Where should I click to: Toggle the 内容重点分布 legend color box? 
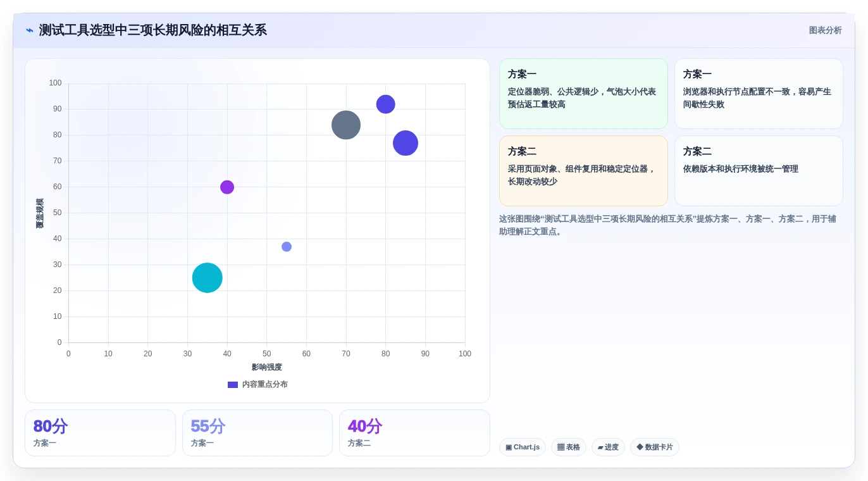tap(233, 385)
